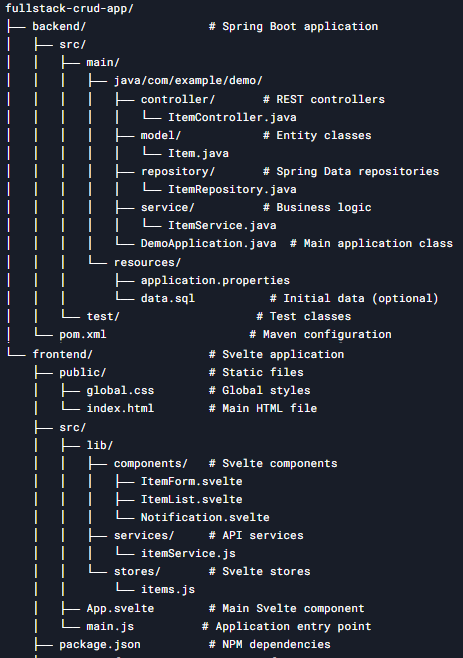The image size is (463, 658).
Task: Select the backend/ directory entry
Action: point(59,26)
